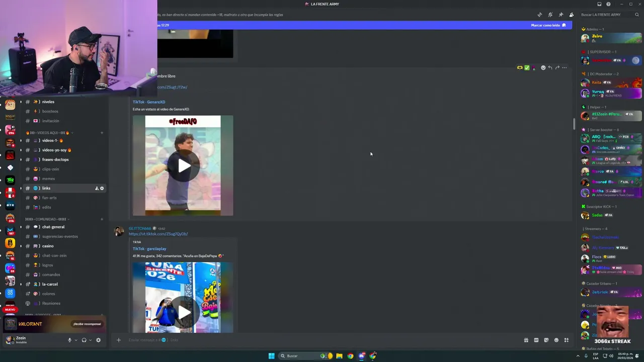Click ¡Recibir recompensa! Valorant button
The height and width of the screenshot is (362, 644).
point(87,324)
